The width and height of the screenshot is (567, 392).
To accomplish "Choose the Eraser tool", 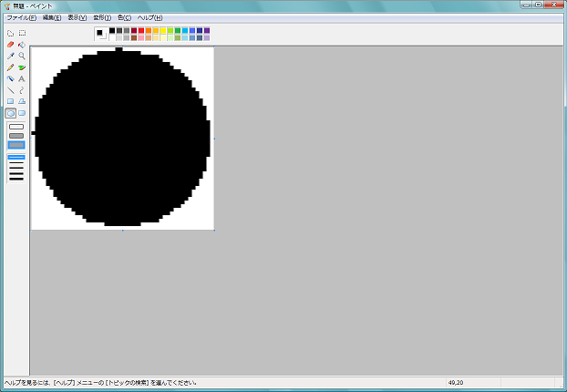I will [x=10, y=44].
